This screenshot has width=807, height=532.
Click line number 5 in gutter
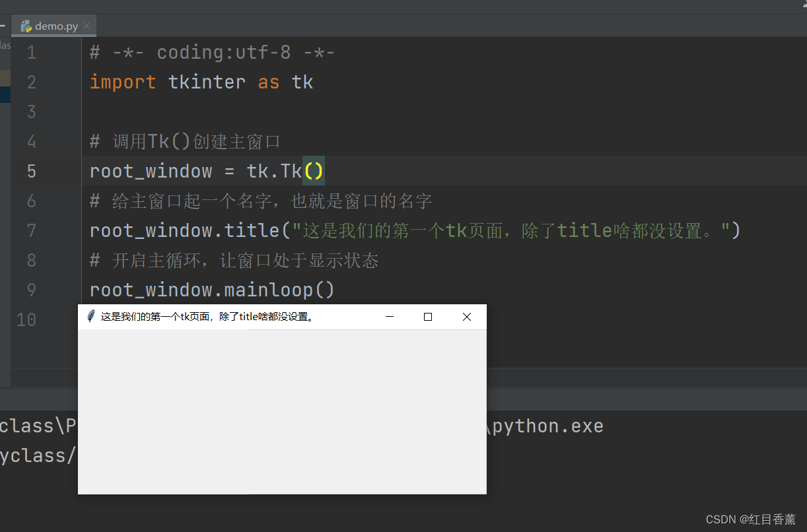pyautogui.click(x=31, y=172)
